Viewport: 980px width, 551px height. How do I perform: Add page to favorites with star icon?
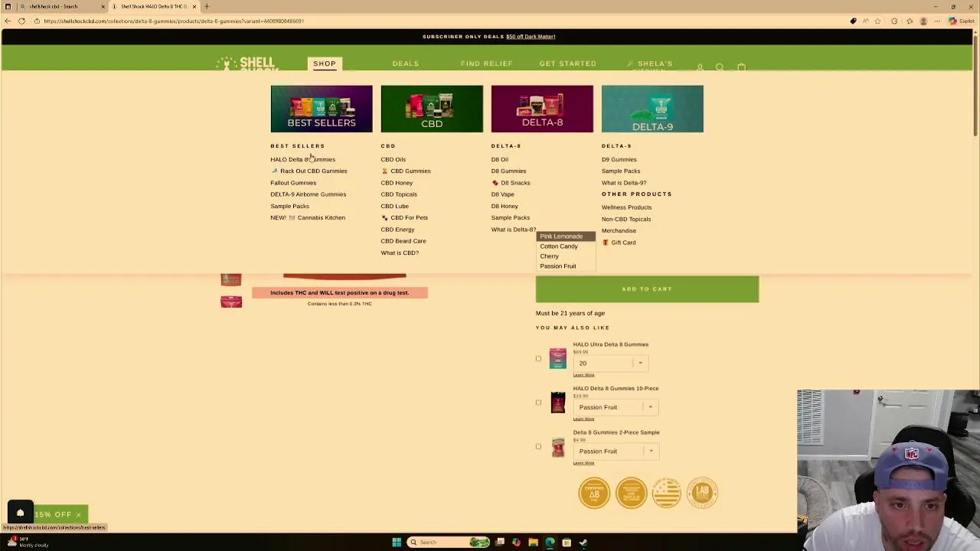coord(877,21)
